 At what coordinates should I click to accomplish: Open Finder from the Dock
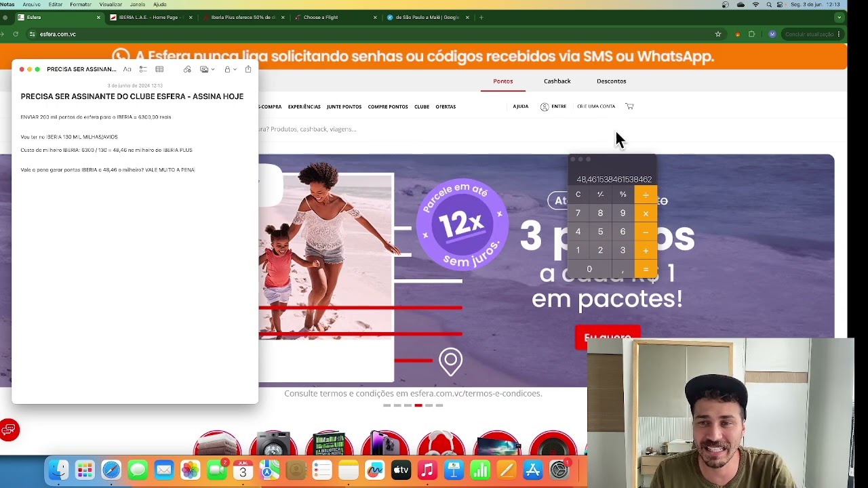coord(58,470)
